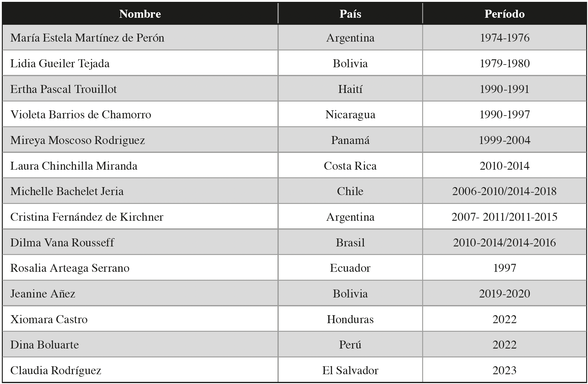Image resolution: width=588 pixels, height=384 pixels.
Task: Click the Nicaragua country cell
Action: point(350,114)
